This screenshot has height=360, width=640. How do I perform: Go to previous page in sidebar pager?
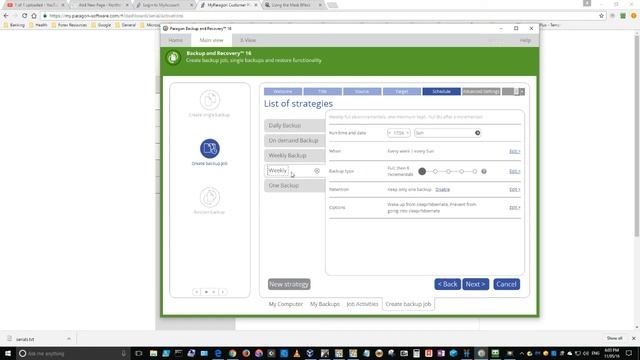coord(197,292)
